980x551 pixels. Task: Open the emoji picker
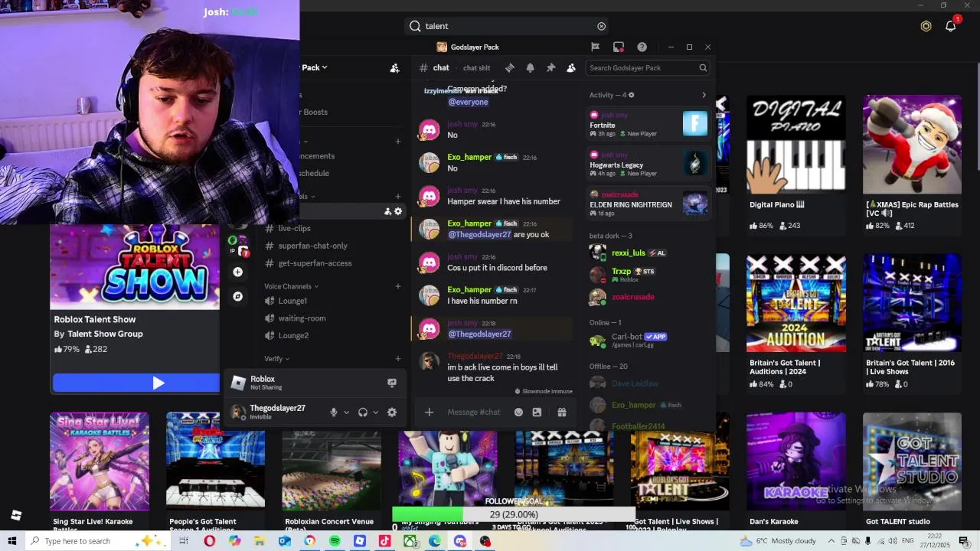(518, 412)
